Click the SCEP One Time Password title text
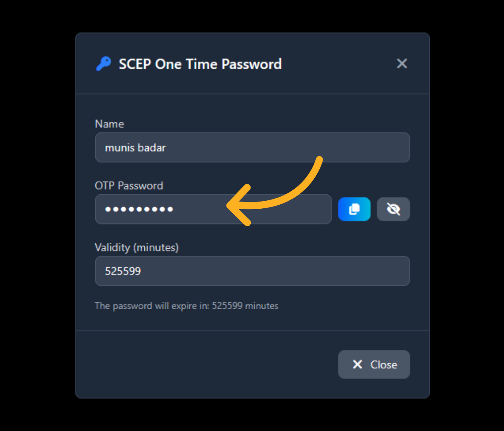Screen dimensions: 504x431 [200, 64]
